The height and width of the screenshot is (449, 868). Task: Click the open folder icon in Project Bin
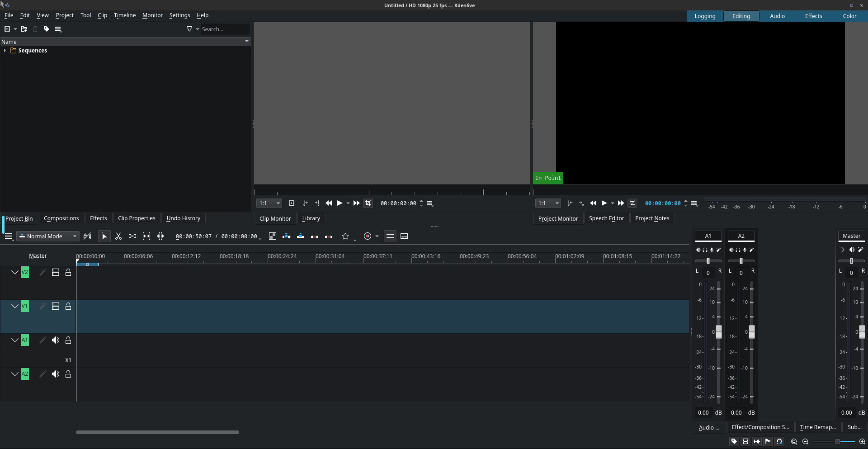pos(24,29)
